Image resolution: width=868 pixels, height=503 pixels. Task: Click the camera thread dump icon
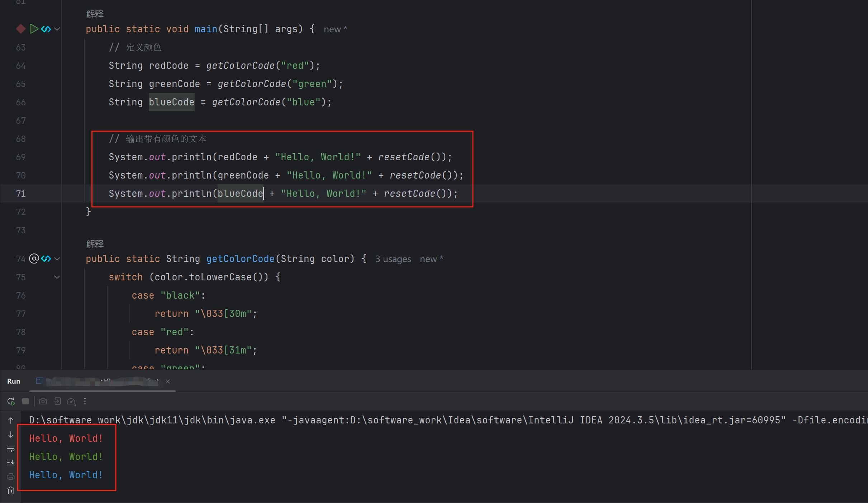pos(43,401)
